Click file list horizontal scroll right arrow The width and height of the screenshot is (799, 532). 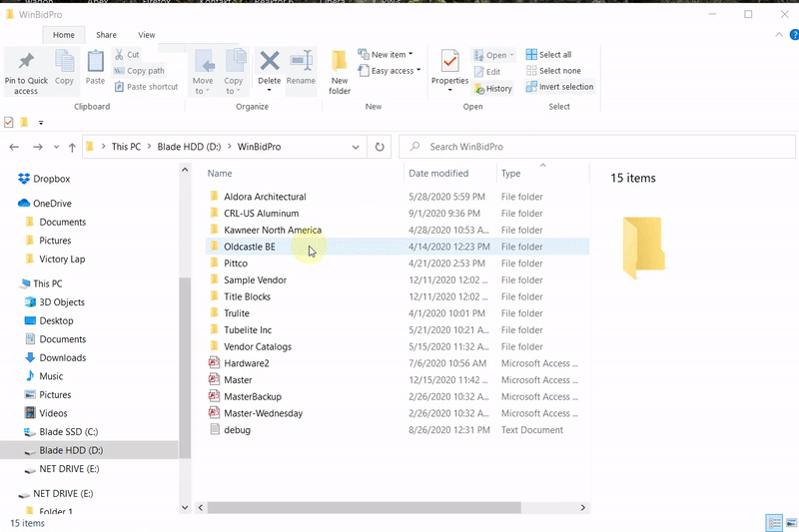[x=583, y=508]
